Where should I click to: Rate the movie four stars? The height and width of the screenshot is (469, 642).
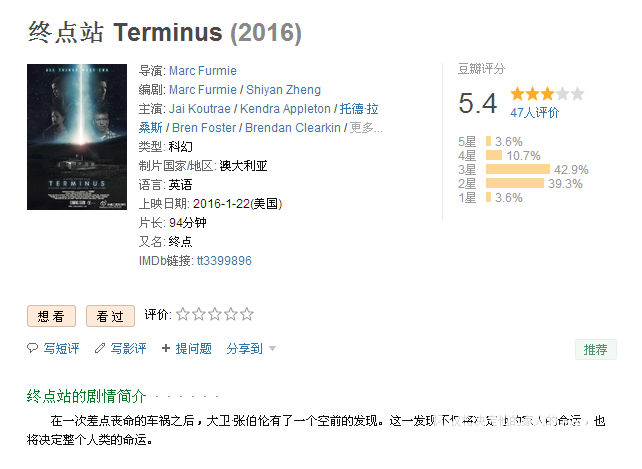[231, 314]
